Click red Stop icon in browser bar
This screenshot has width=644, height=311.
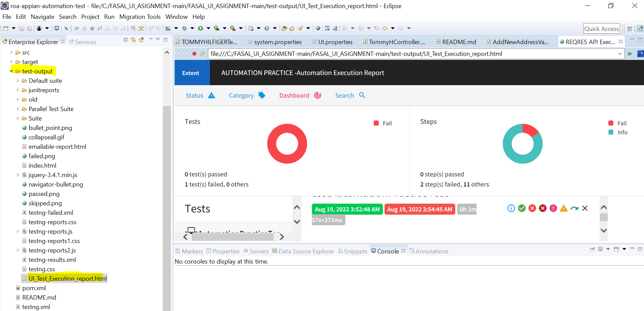click(194, 54)
